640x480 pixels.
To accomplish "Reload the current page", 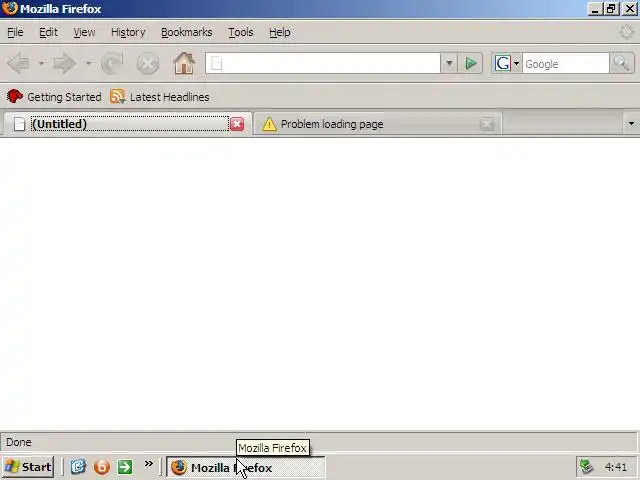I will [x=112, y=63].
